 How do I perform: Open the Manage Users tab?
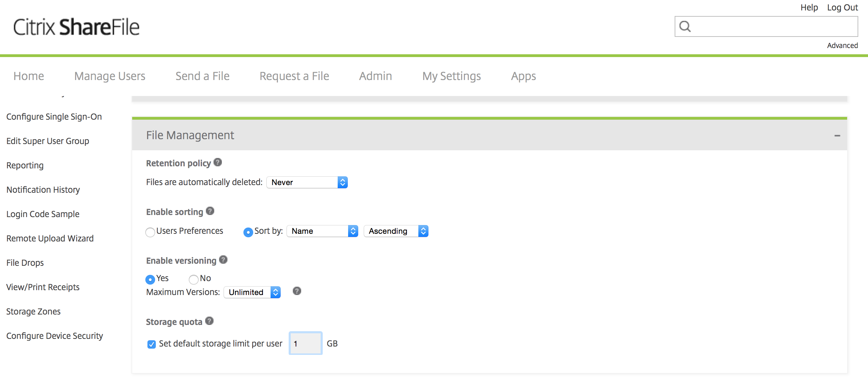[x=110, y=76]
